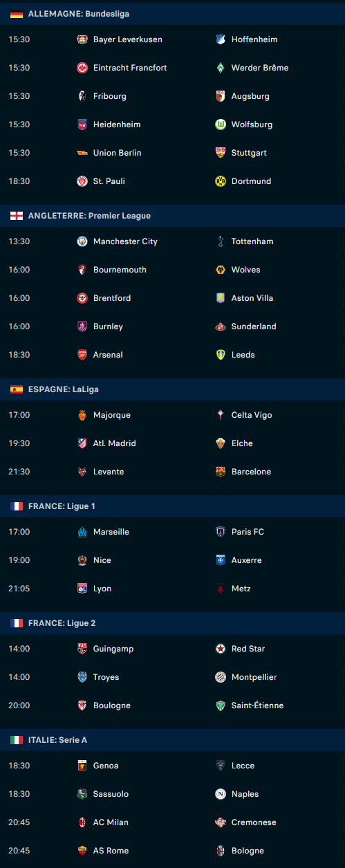Open the ANGLETERRE: Premier League header
The width and height of the screenshot is (345, 868).
coord(173,216)
